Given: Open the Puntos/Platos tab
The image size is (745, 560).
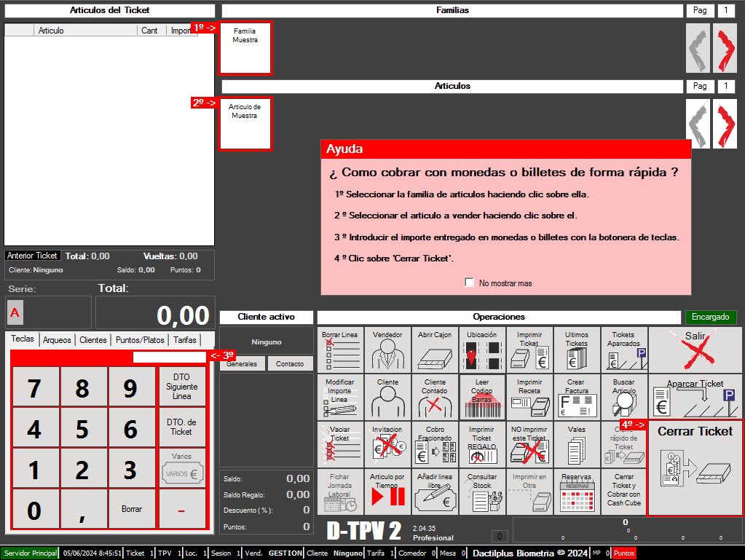Looking at the screenshot, I should (140, 340).
